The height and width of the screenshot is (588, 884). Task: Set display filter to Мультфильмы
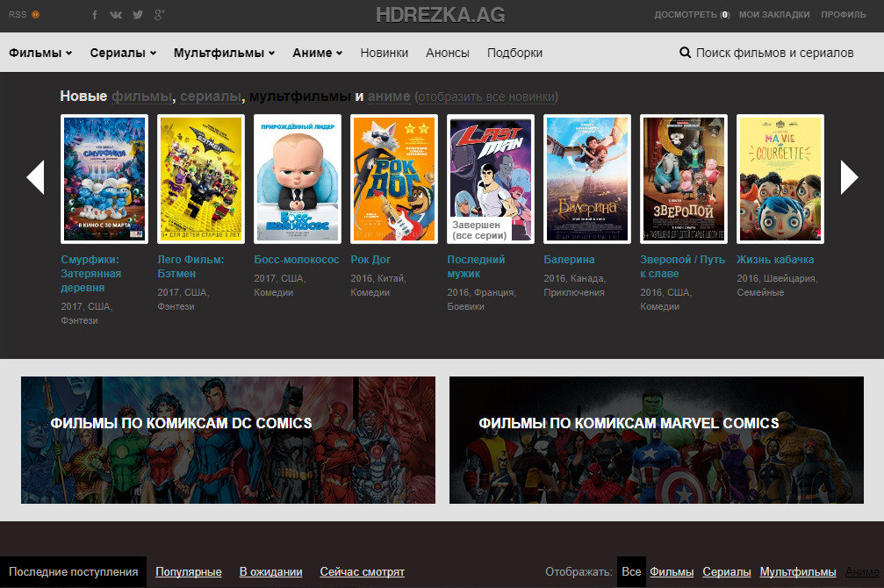point(798,571)
